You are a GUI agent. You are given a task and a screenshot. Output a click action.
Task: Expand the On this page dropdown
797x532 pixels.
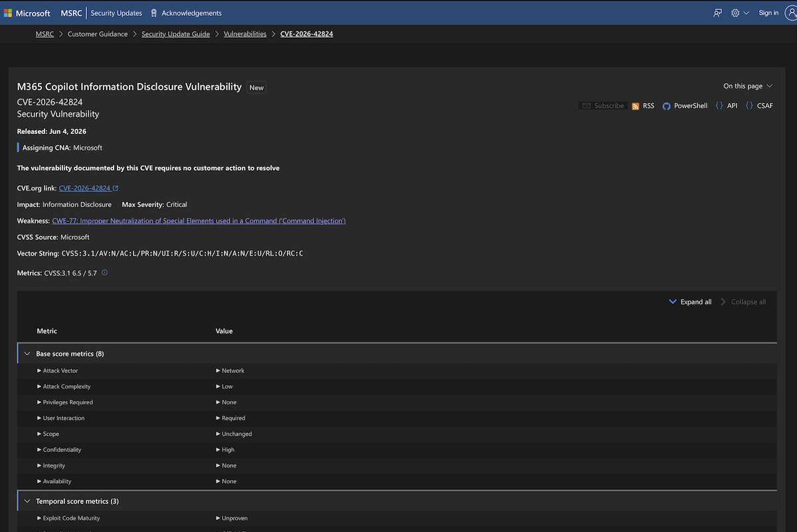748,86
